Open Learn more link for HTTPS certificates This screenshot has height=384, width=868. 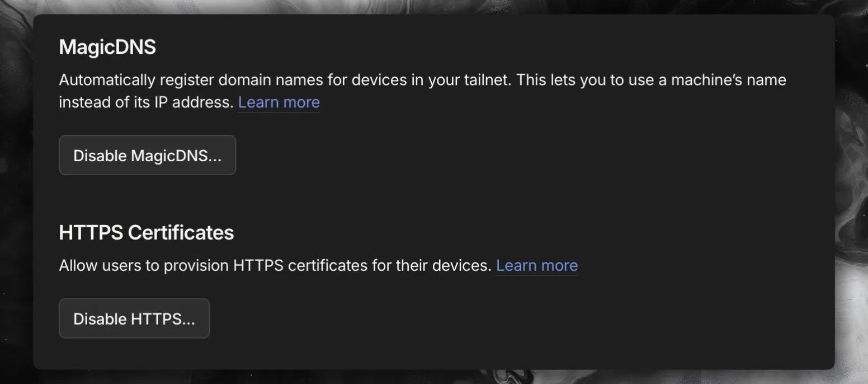pyautogui.click(x=537, y=265)
